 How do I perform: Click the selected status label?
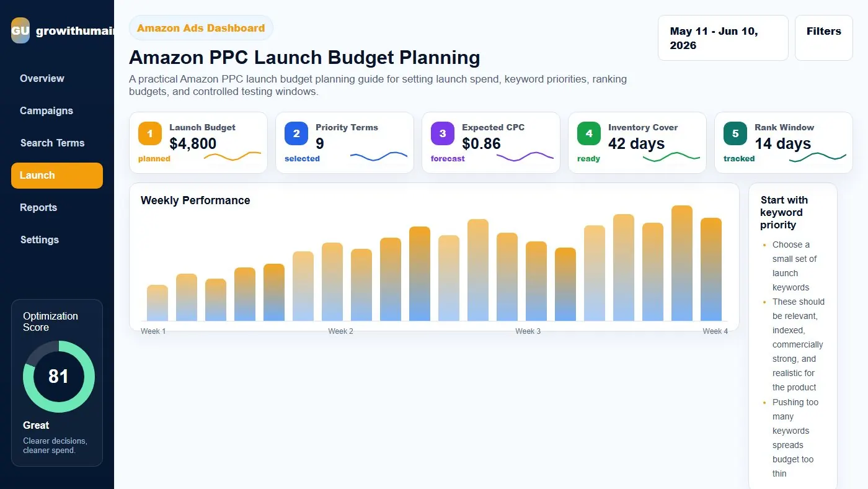point(302,159)
